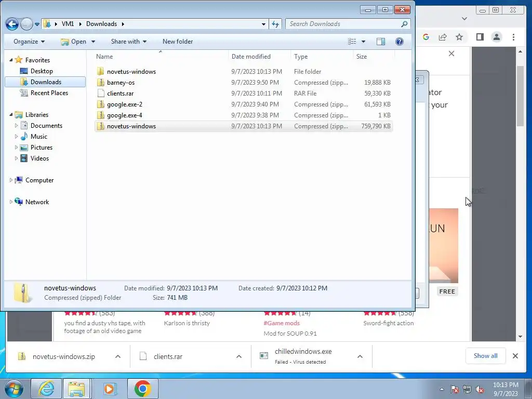The width and height of the screenshot is (532, 399).
Task: Select the clients.rar file
Action: click(243, 94)
